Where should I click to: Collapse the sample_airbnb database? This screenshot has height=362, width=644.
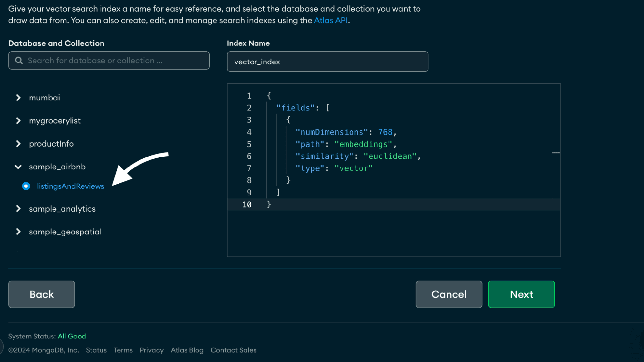point(18,167)
